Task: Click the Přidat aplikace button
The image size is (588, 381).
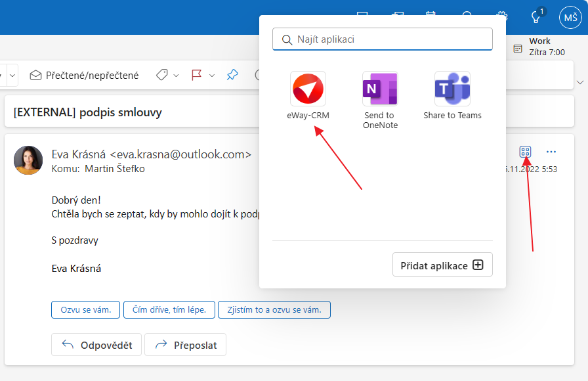Action: 442,265
